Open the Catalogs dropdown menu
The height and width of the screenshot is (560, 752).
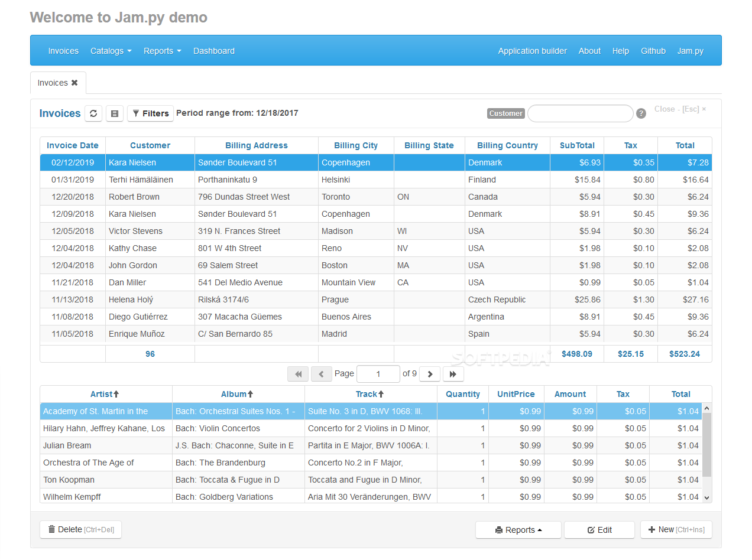[111, 51]
